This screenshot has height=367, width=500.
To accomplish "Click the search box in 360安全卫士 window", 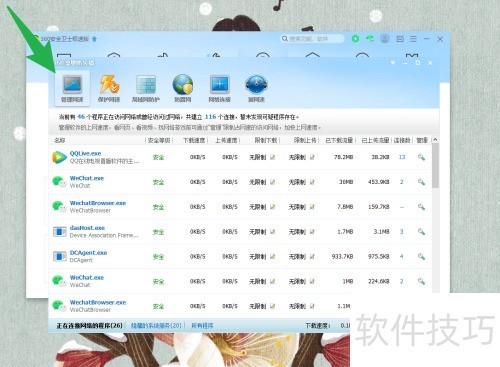I will (312, 39).
